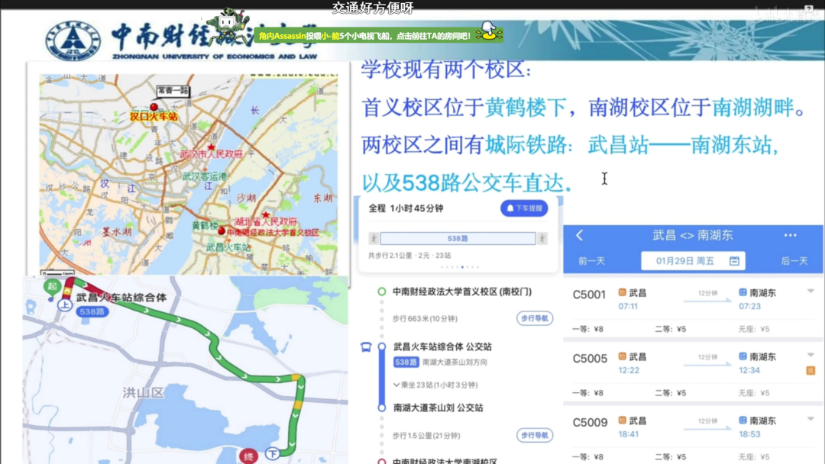The height and width of the screenshot is (464, 825).
Task: Select 后一天 next day
Action: coord(794,261)
